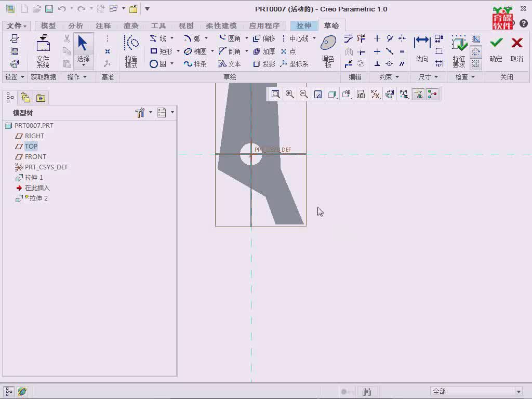Select the Fillet (圆角) tool
Viewport: 532px width, 399px height.
tap(230, 38)
